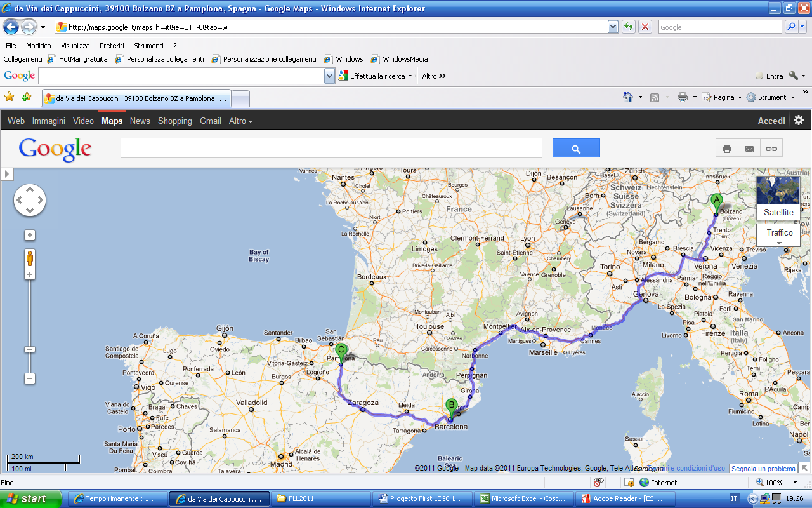Switch to Tempo rimanente taskbar window

click(117, 498)
